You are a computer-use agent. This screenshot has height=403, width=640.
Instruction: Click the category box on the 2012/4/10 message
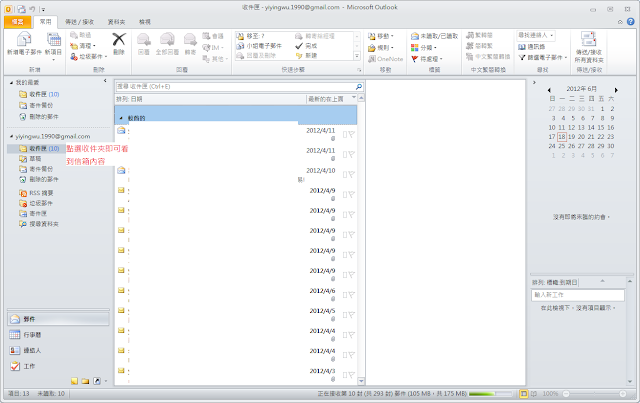345,175
